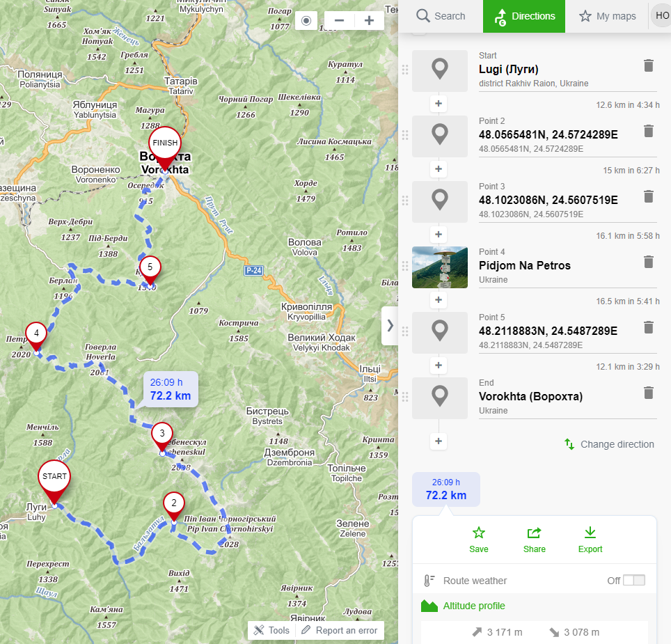Collapse side panel with chevron arrow
This screenshot has width=671, height=644.
coord(390,326)
